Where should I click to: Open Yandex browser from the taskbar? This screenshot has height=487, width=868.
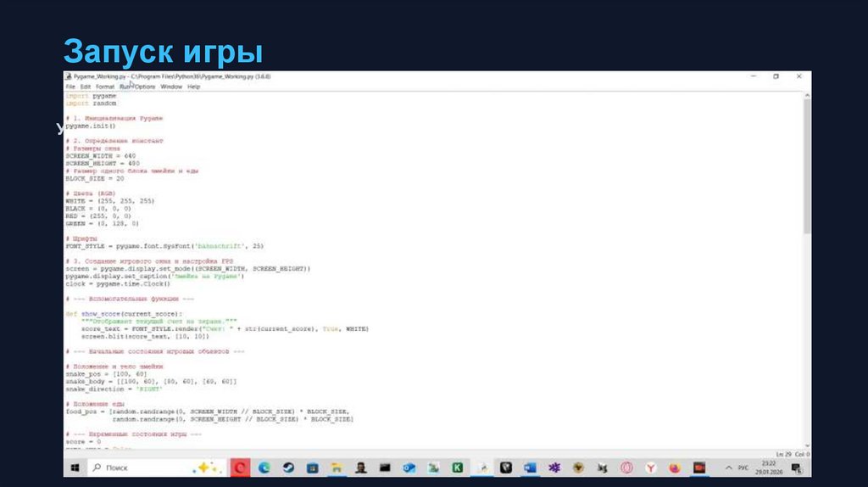(650, 467)
